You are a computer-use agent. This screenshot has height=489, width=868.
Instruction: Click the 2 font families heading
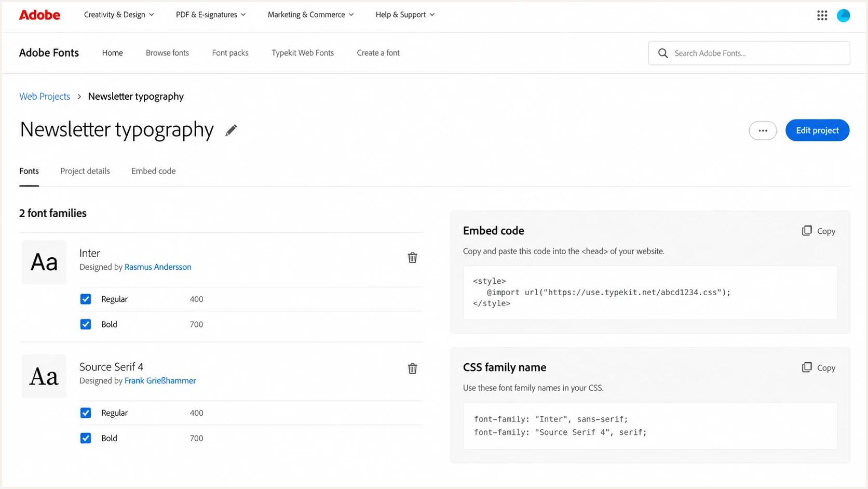(x=53, y=213)
